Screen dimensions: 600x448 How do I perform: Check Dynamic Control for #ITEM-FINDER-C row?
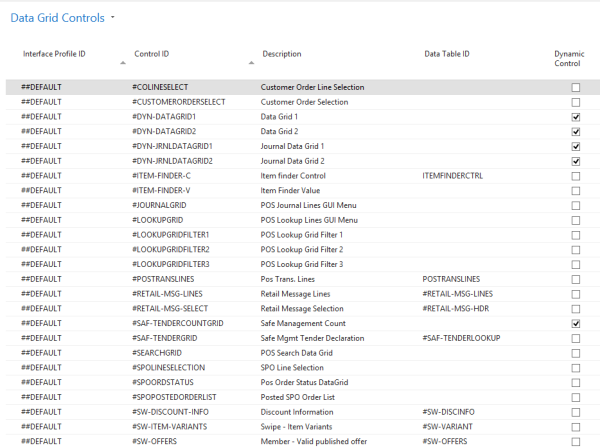point(575,176)
